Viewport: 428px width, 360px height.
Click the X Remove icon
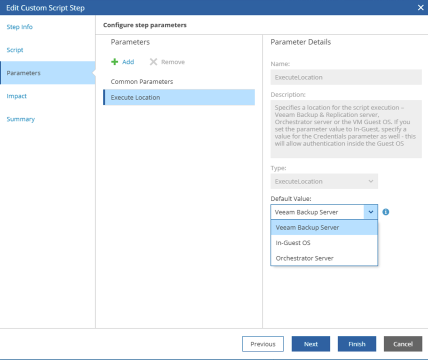[x=153, y=62]
